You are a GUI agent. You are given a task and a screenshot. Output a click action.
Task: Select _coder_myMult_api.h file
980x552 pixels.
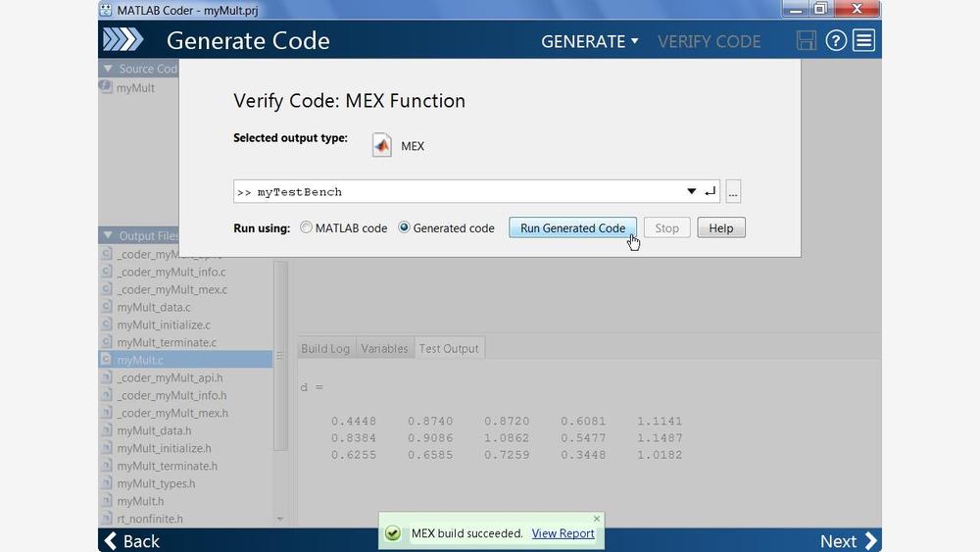click(170, 377)
